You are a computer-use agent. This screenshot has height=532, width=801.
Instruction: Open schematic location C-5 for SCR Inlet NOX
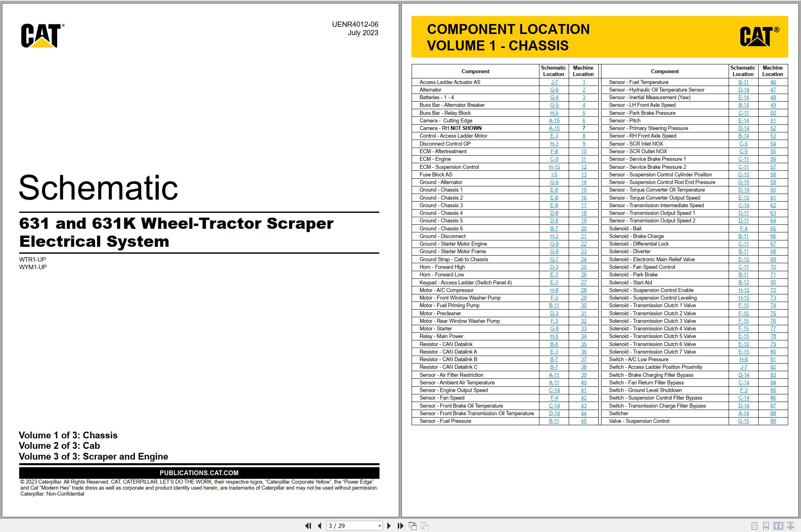click(744, 144)
